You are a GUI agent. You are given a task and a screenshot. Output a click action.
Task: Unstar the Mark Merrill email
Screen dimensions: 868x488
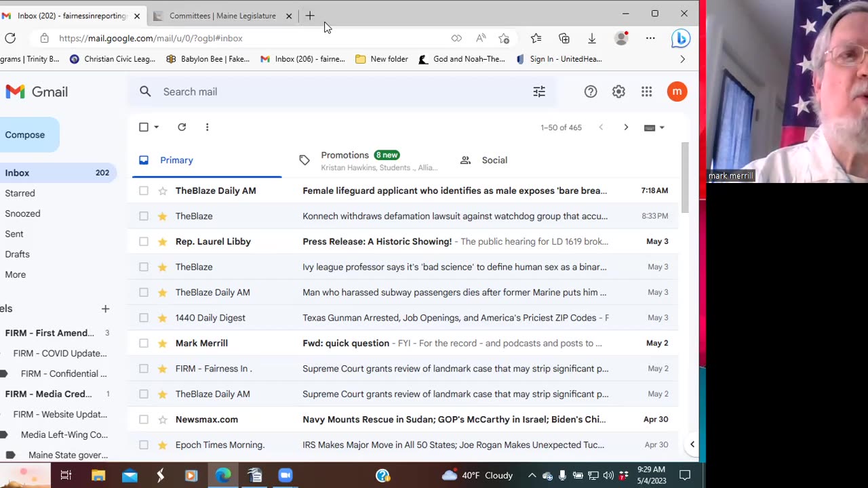point(162,344)
